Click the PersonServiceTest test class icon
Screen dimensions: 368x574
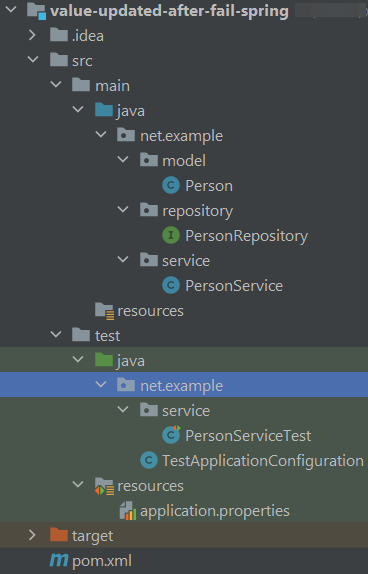[x=171, y=435]
